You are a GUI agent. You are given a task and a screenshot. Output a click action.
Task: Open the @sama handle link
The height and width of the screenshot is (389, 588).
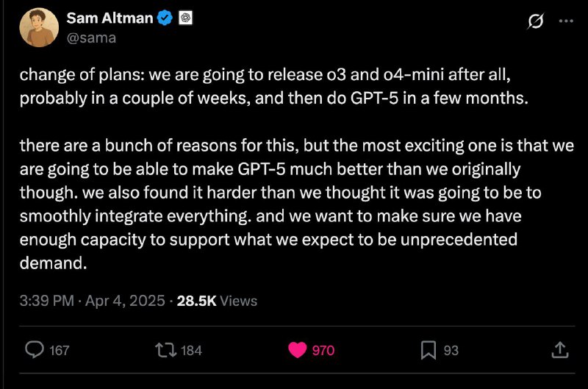click(x=91, y=38)
